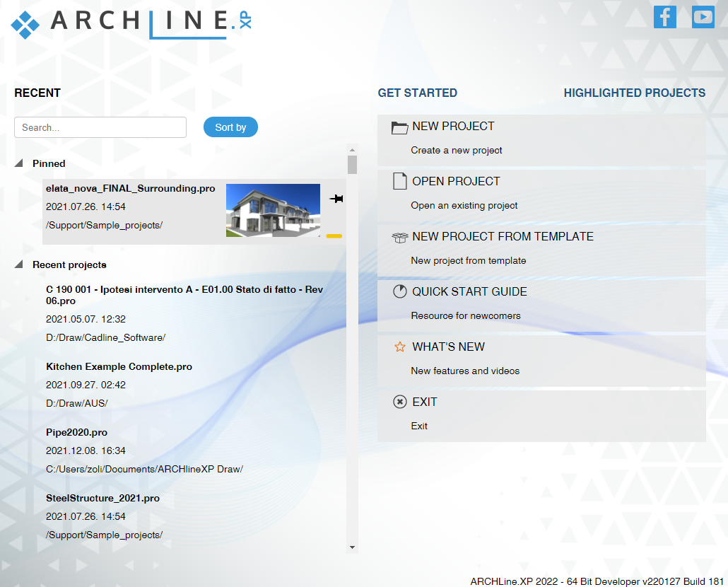The image size is (728, 587).
Task: Click the New Project From Template box icon
Action: coord(400,238)
